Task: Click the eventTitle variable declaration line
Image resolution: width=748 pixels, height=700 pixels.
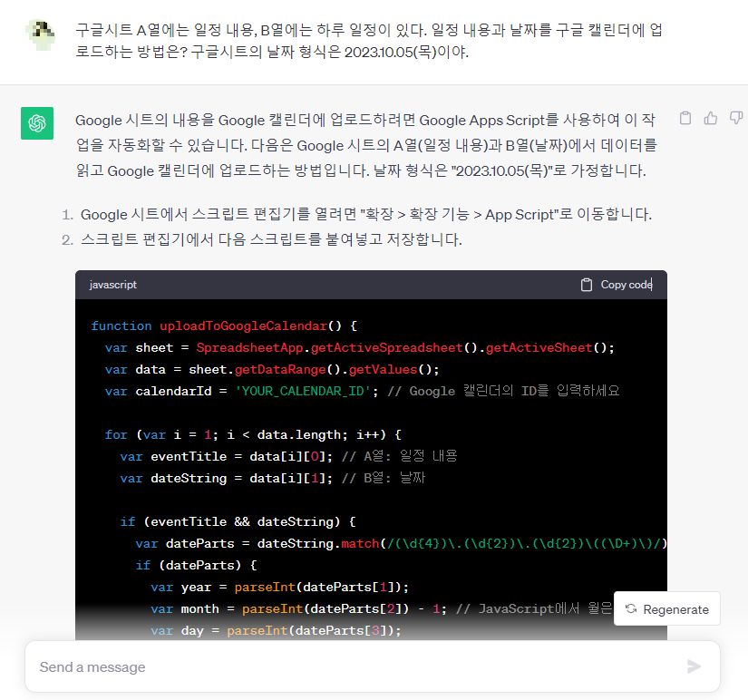Action: pos(288,457)
